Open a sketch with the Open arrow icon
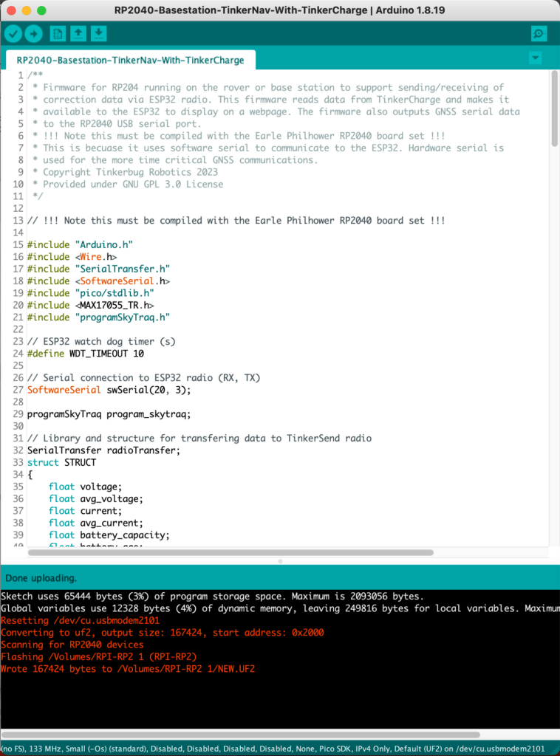This screenshot has width=560, height=756. pos(78,34)
